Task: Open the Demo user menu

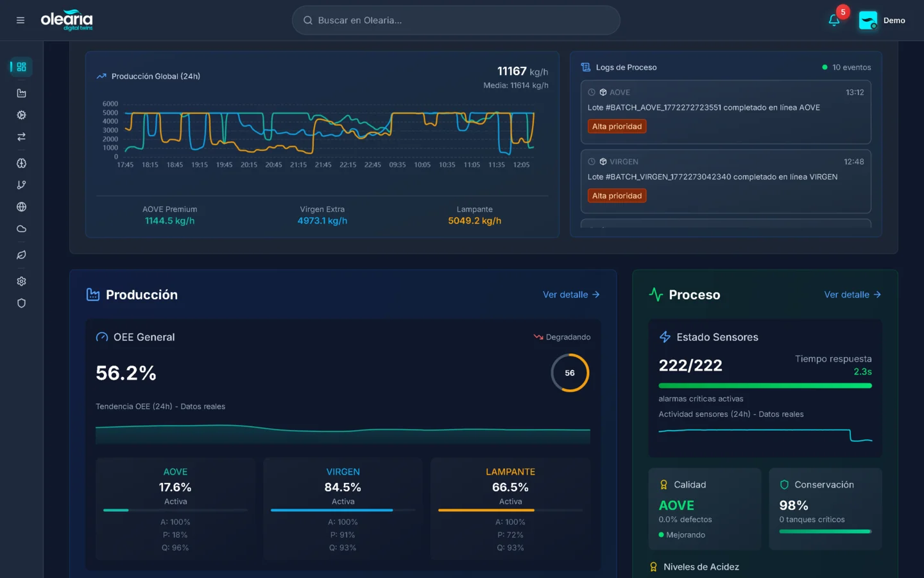Action: (x=882, y=20)
